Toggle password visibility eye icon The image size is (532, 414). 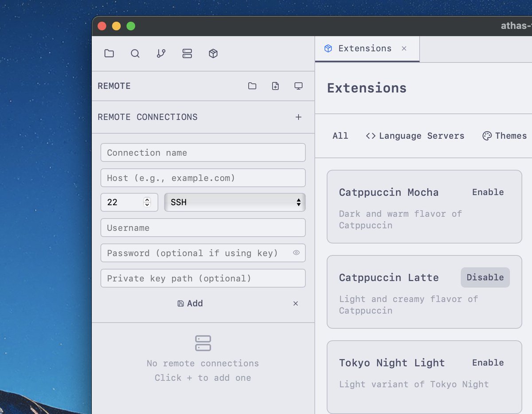coord(296,253)
